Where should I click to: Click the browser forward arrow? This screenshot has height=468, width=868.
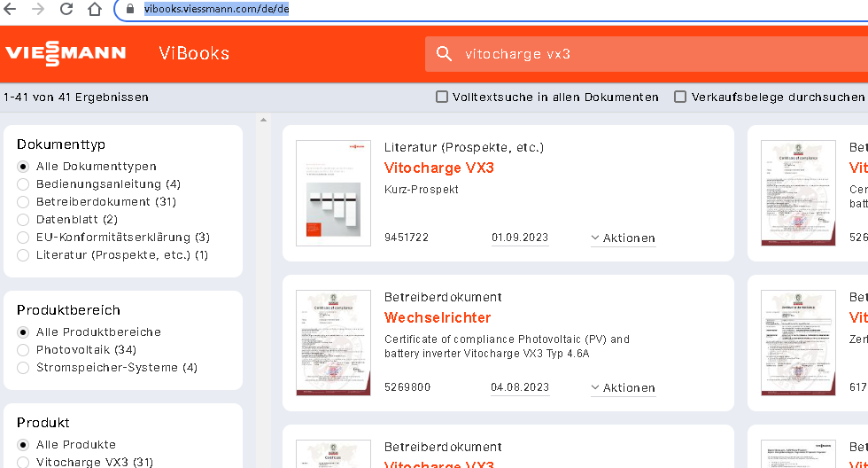click(37, 10)
